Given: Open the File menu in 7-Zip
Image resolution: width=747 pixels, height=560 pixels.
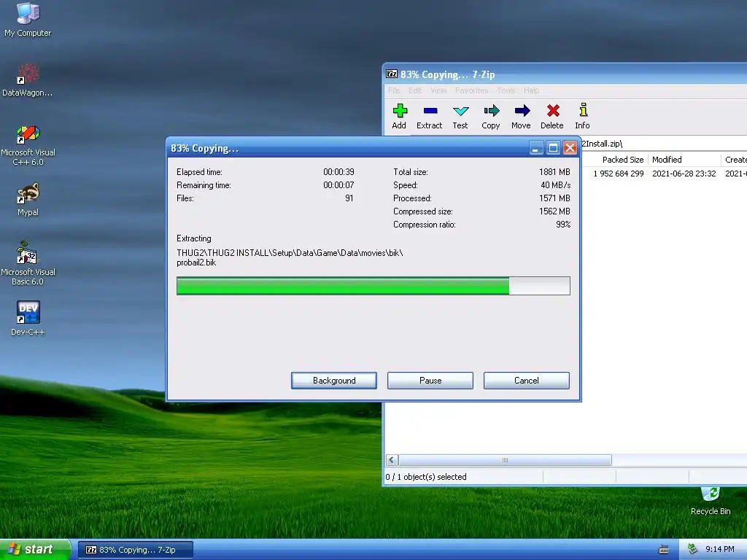Looking at the screenshot, I should coord(394,90).
